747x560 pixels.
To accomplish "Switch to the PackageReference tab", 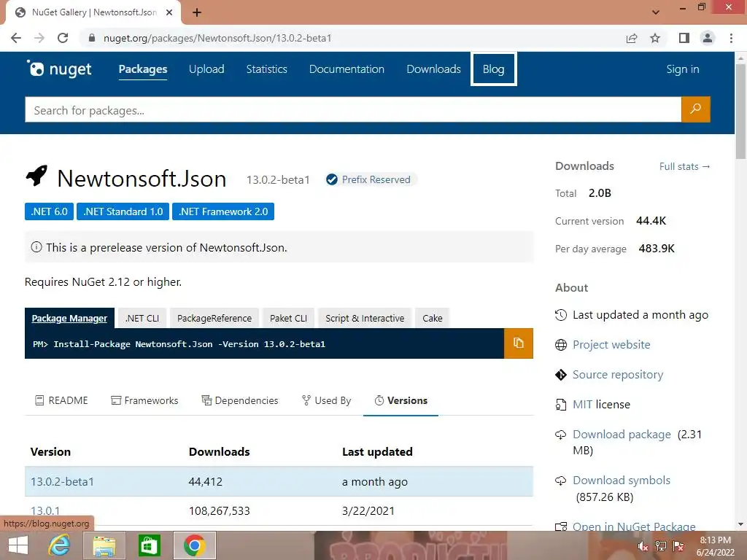I will [x=214, y=318].
